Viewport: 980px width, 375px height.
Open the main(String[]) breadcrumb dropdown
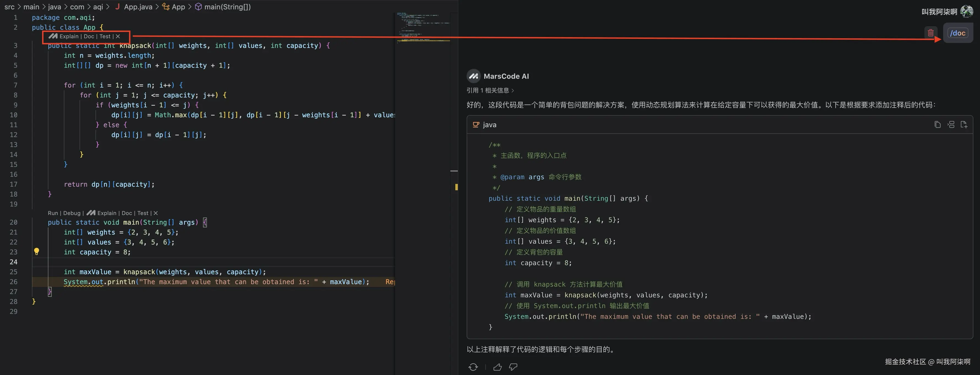click(227, 7)
